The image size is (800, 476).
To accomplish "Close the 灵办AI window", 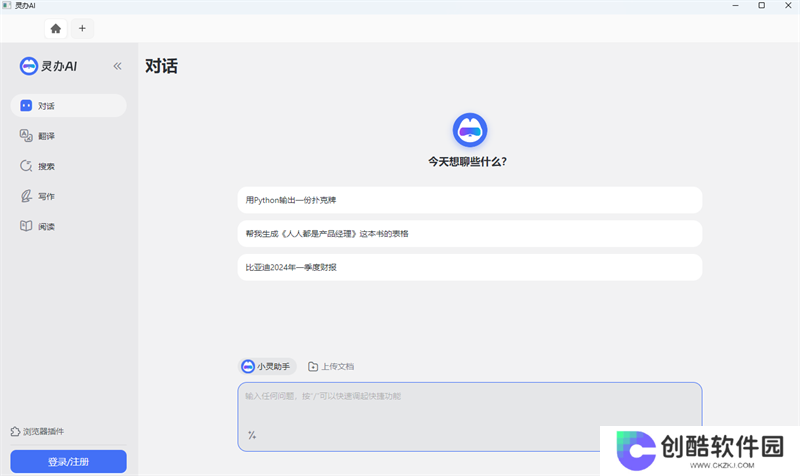I will [x=788, y=5].
